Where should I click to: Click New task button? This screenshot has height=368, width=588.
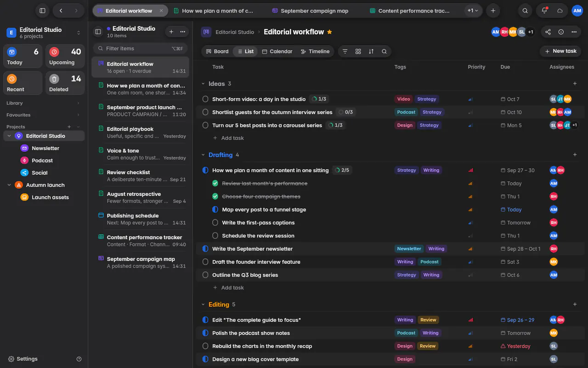[560, 51]
